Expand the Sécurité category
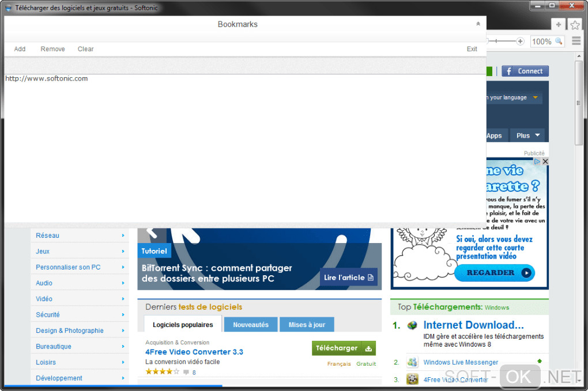This screenshot has width=588, height=391. point(80,315)
